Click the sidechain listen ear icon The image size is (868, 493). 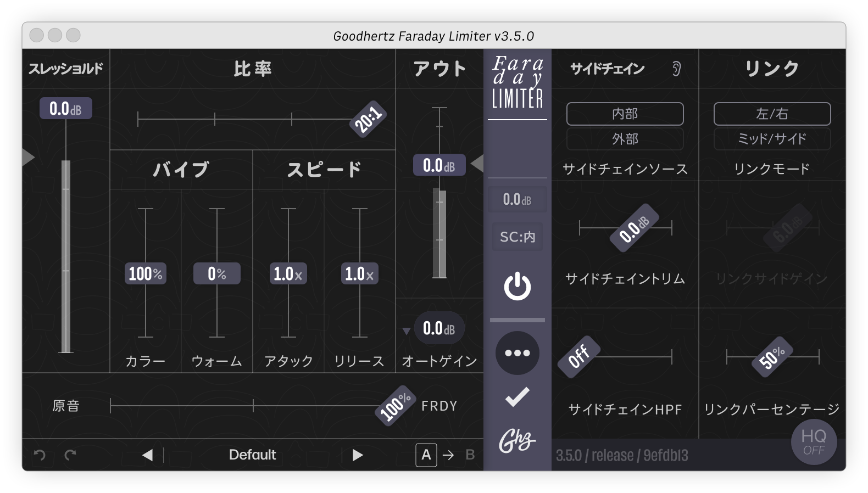676,69
